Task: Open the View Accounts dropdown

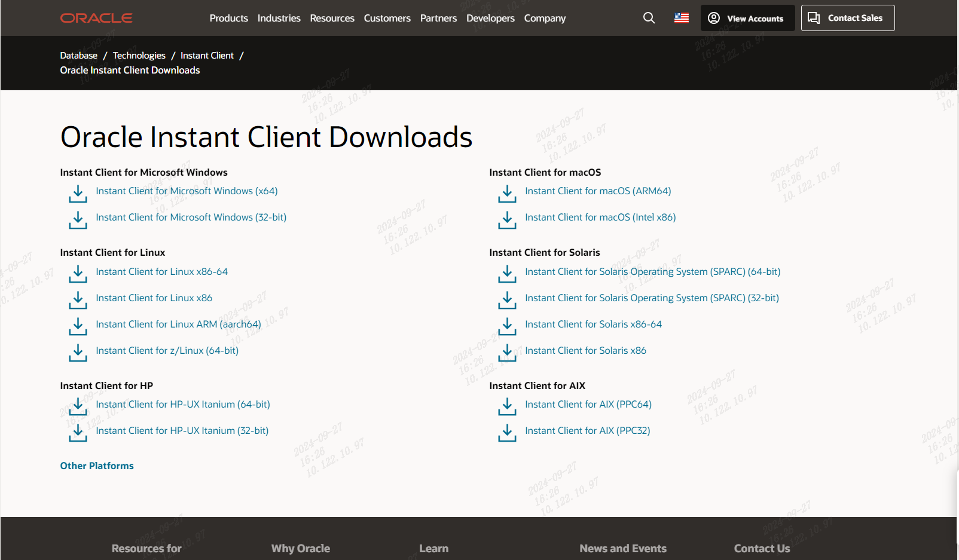Action: [x=747, y=18]
